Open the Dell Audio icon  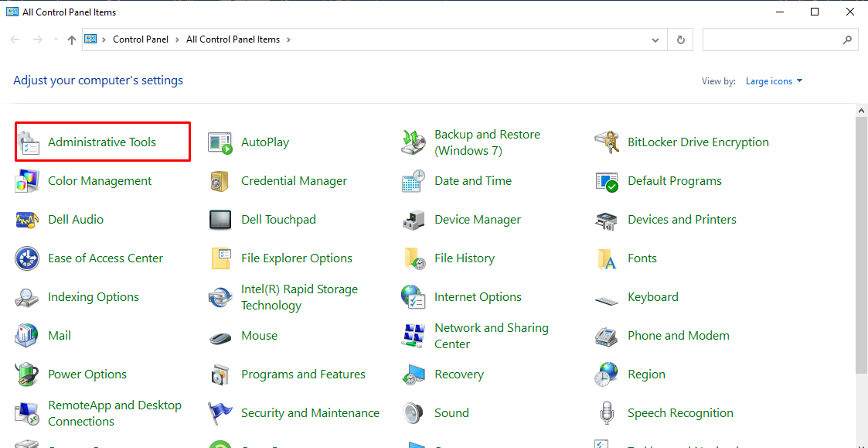tap(27, 220)
